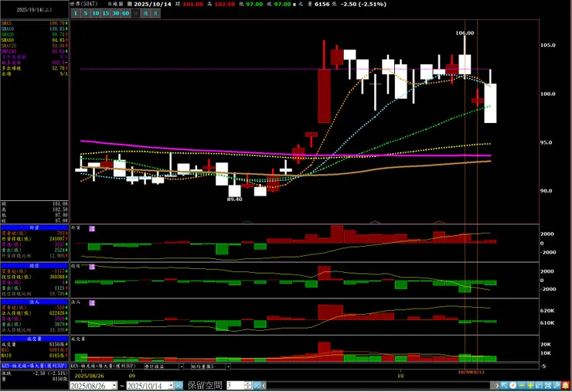Open the dropdown arrow next to 5
Screen dimensions: 572x392
click(228, 366)
